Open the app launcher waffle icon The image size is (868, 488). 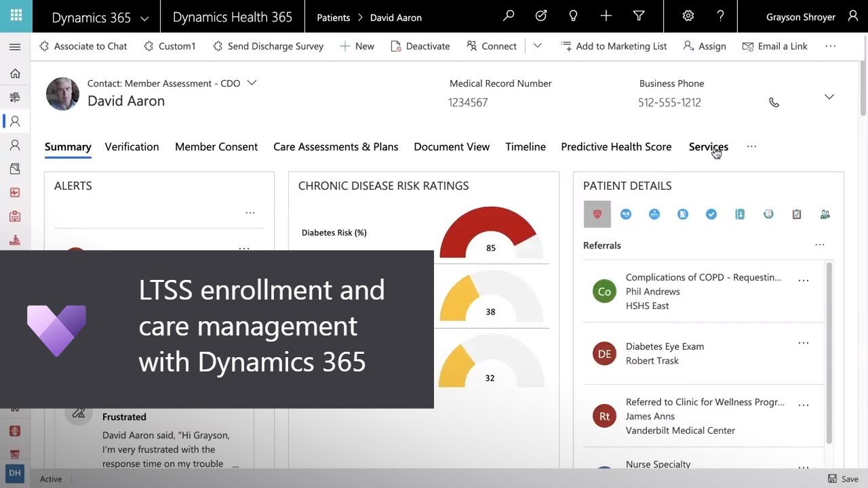pos(16,16)
